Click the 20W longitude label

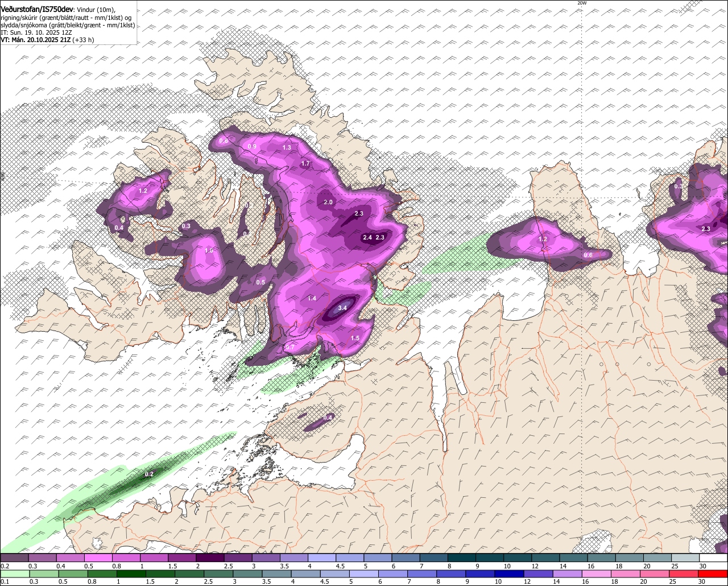click(x=582, y=3)
